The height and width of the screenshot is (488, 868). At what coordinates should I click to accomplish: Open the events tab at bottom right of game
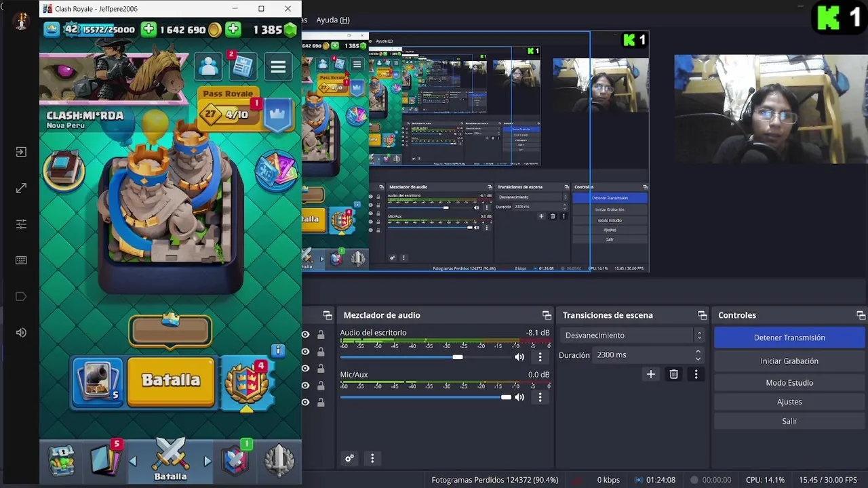point(279,461)
